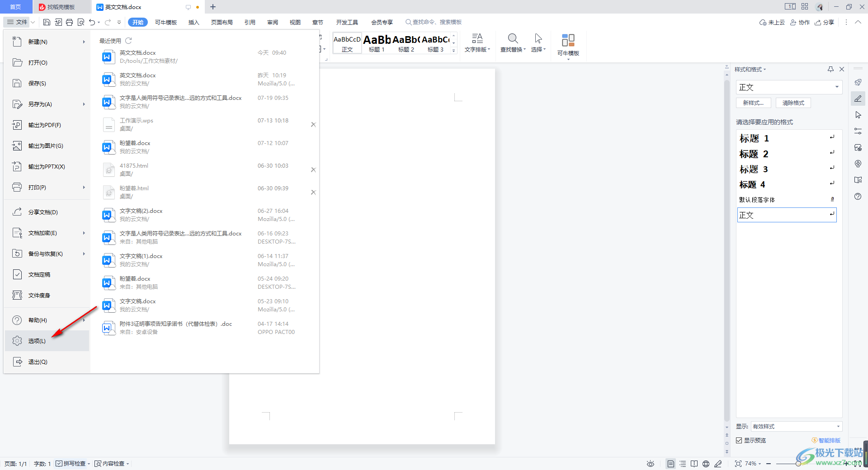The height and width of the screenshot is (470, 868).
Task: Click the Print icon in quick access toolbar
Action: (69, 22)
